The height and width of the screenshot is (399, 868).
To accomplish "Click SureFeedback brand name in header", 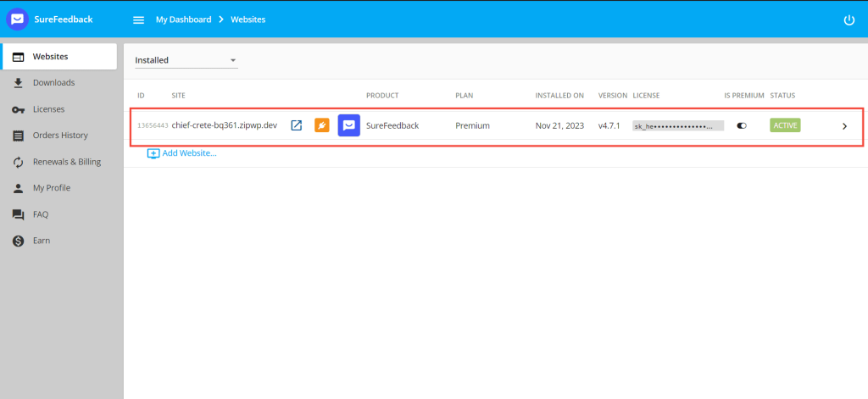I will (63, 19).
